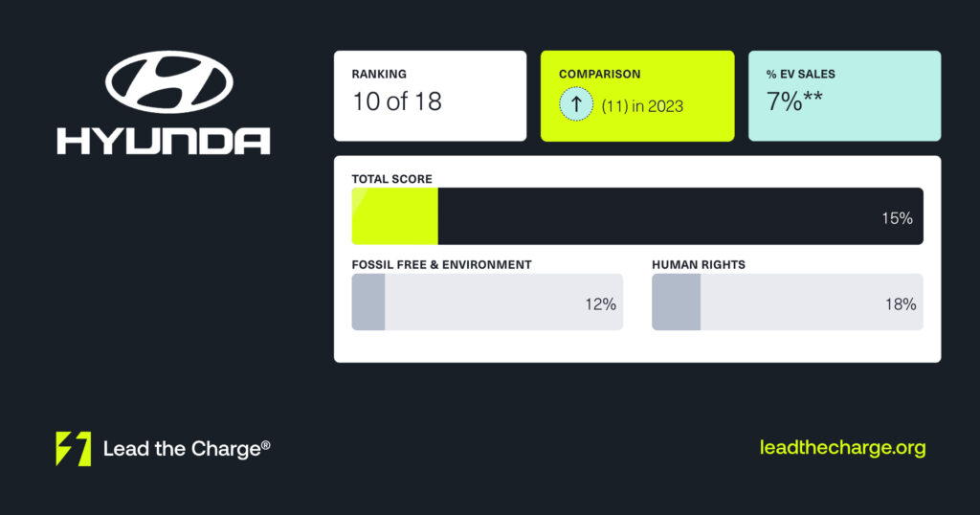Click the TOTAL SCORE heading label
This screenshot has width=980, height=515.
coord(391,179)
